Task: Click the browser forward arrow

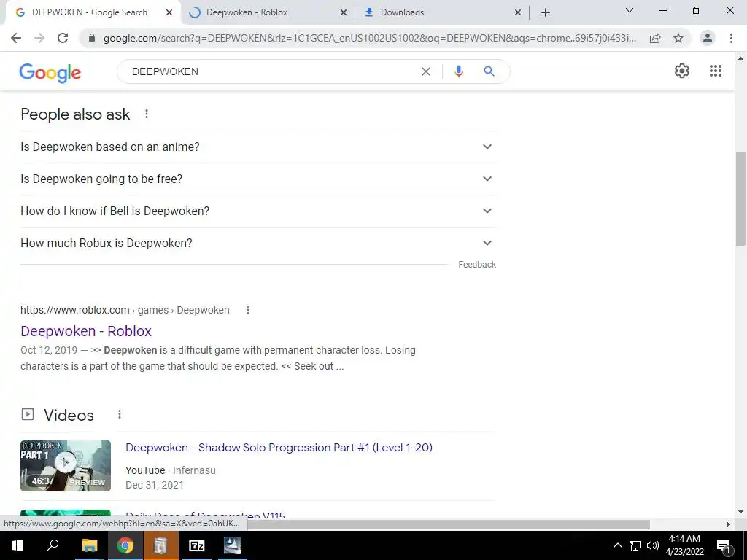Action: 39,38
